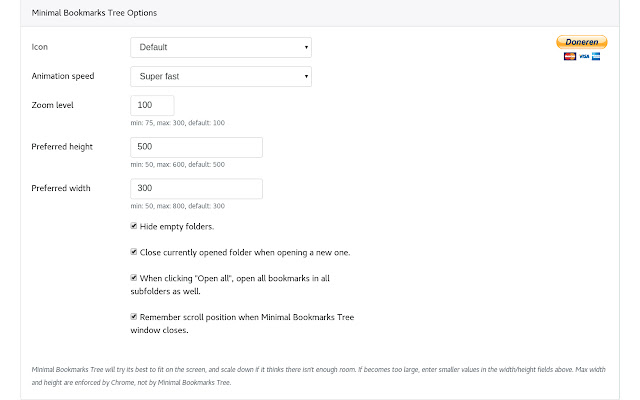This screenshot has width=640, height=400.
Task: Expand the Animation speed dropdown
Action: click(x=220, y=75)
